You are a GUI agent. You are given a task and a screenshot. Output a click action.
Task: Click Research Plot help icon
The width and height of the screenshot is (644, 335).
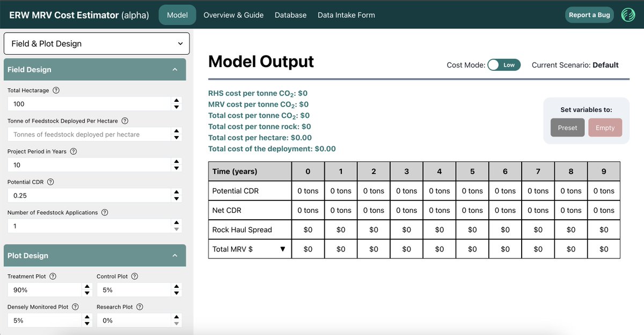tap(140, 307)
